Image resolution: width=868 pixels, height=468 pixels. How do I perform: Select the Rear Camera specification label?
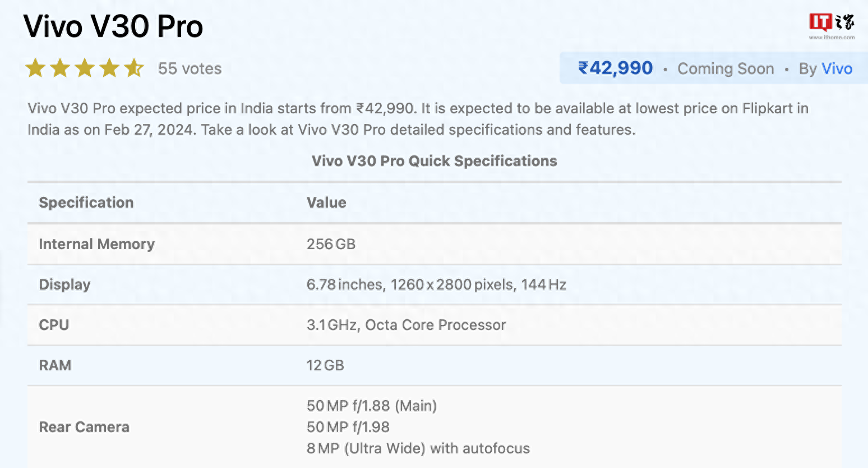coord(84,427)
